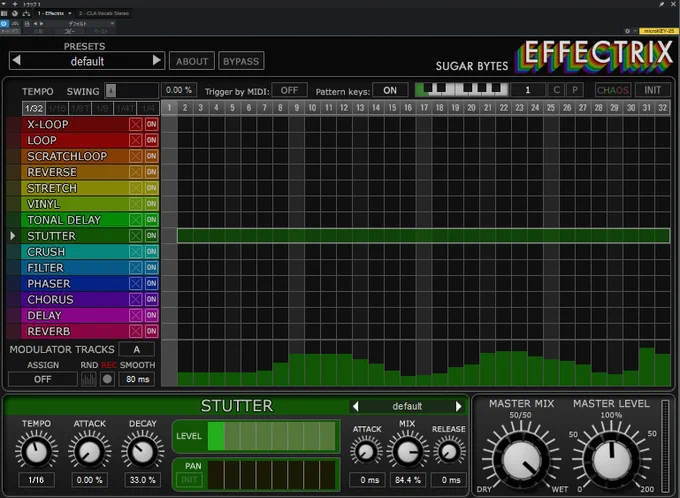Screen dimensions: 680x498
Task: Open the STUTTER default preset selector
Action: [407, 406]
